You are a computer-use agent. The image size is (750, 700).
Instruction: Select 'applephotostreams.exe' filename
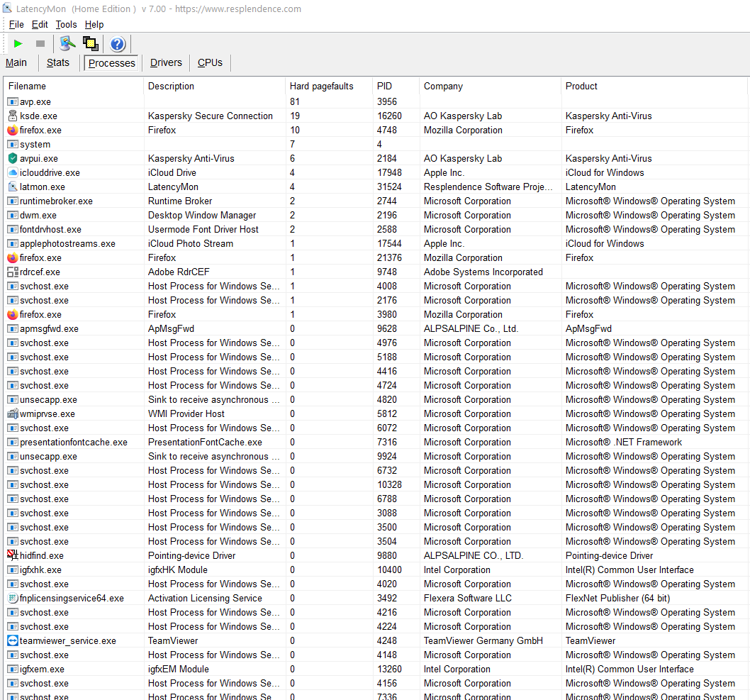[x=67, y=243]
